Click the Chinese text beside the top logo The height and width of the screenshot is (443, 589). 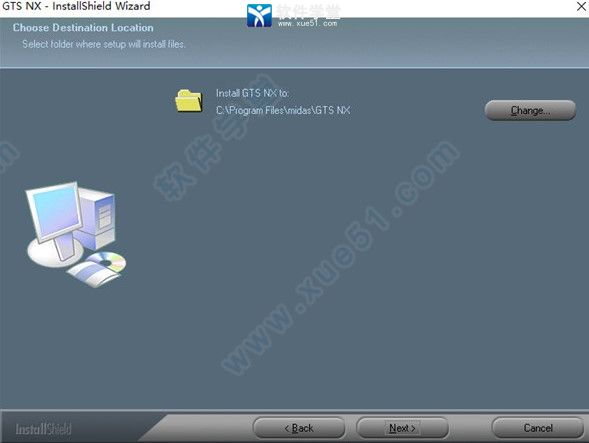tap(309, 12)
